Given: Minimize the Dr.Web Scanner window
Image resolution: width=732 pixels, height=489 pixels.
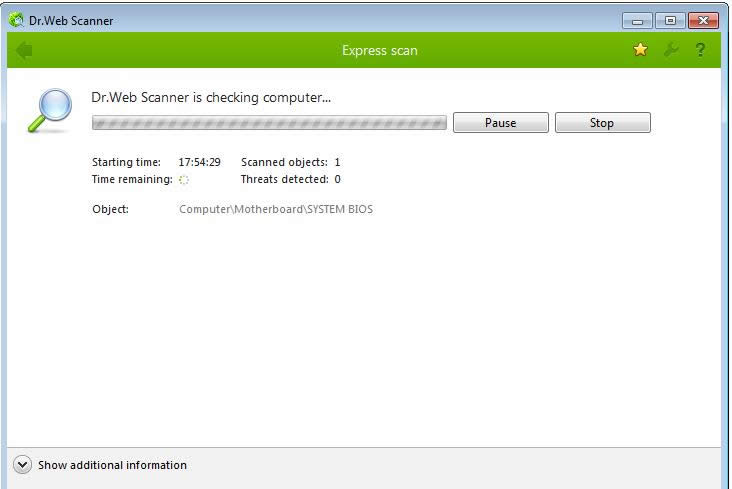Looking at the screenshot, I should coord(637,21).
